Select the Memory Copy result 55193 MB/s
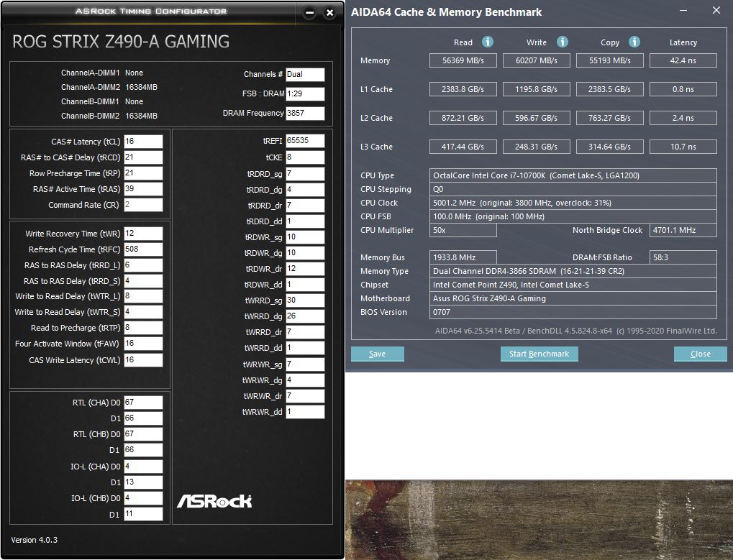This screenshot has height=560, width=733. pyautogui.click(x=609, y=60)
